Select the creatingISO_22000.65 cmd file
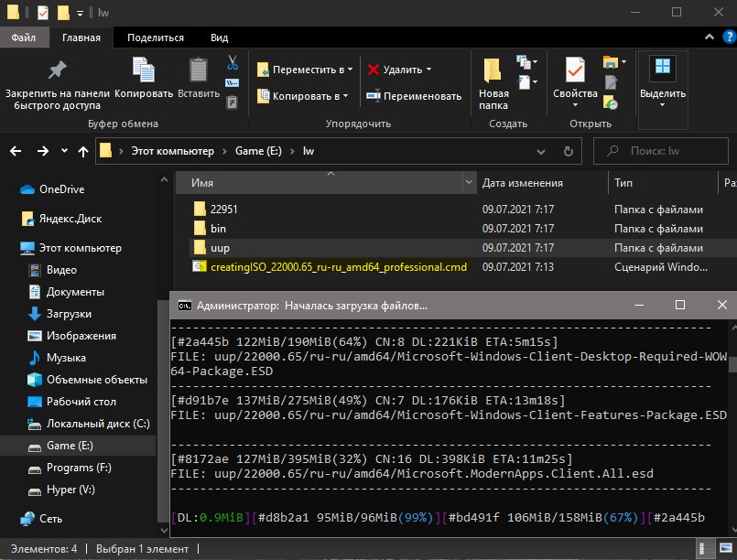Screen dimensions: 737x560 coord(339,267)
